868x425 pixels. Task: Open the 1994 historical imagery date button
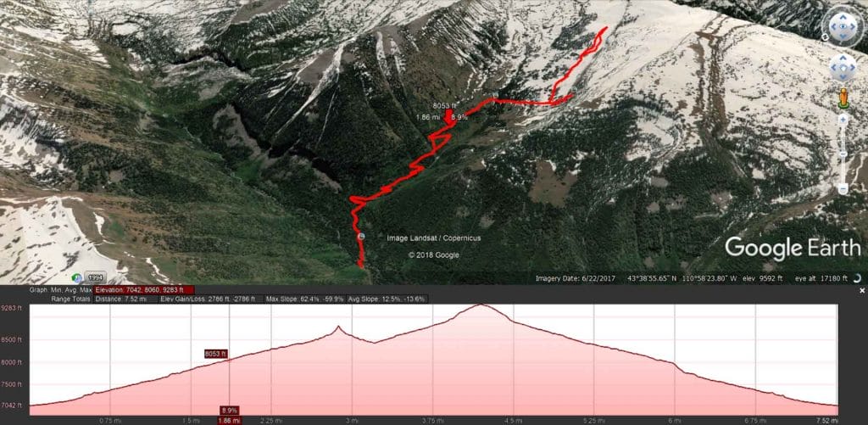tap(97, 277)
